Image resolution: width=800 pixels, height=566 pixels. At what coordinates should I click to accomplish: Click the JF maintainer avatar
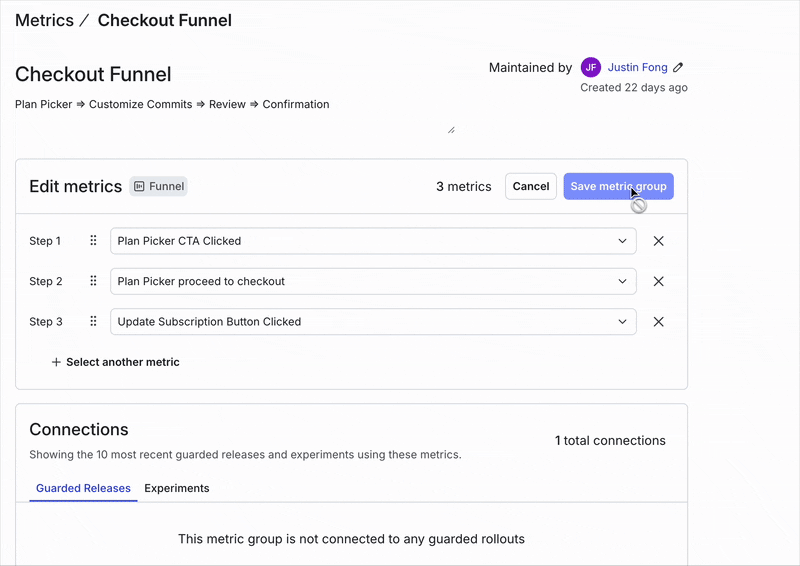click(x=591, y=68)
